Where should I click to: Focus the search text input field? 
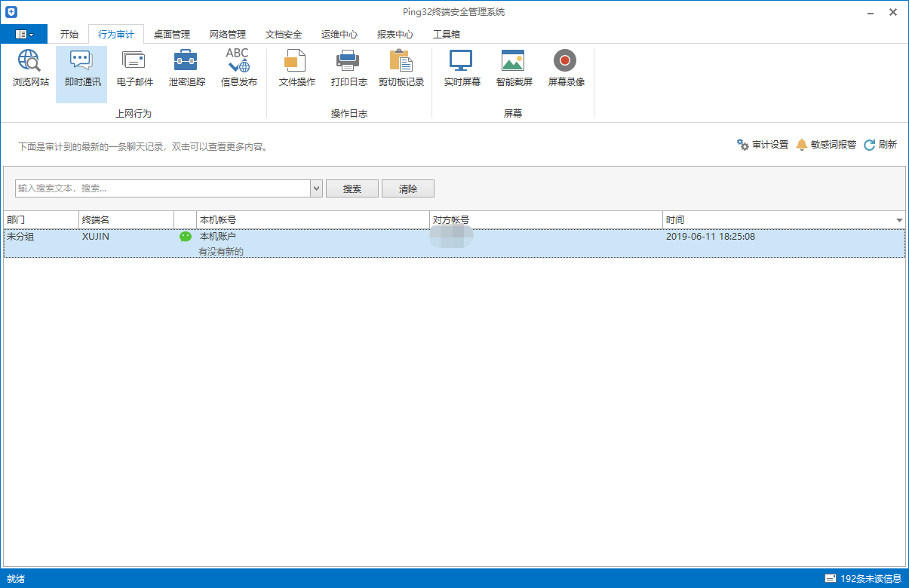click(163, 188)
